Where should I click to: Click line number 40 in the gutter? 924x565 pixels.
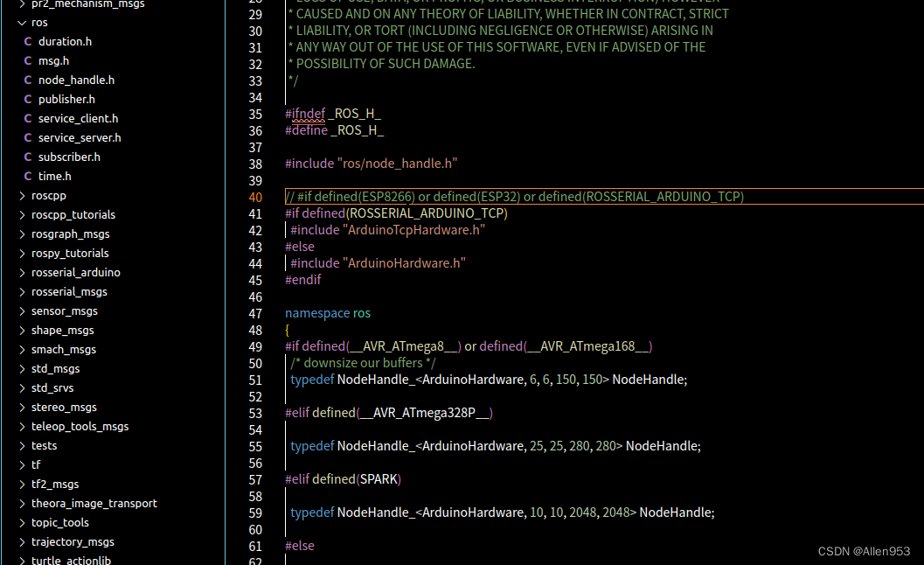(254, 197)
